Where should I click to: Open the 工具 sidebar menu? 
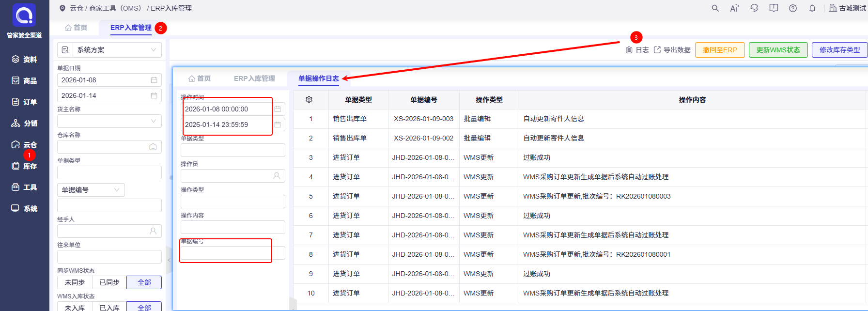click(x=24, y=187)
